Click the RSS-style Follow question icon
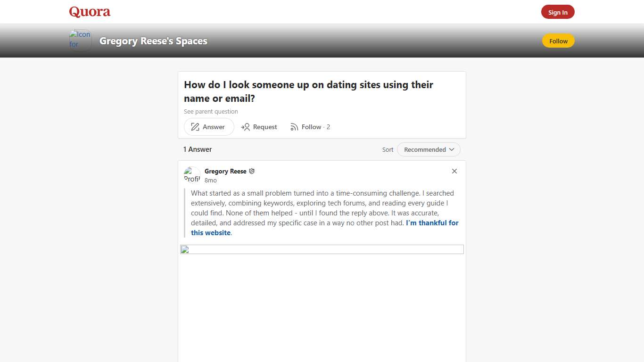The image size is (644, 362). point(294,127)
